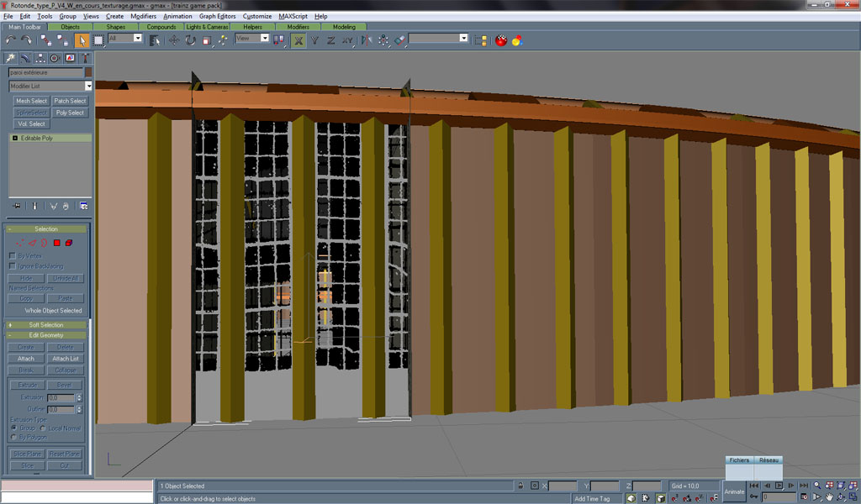Choose Polygon sub-object red square icon
The height and width of the screenshot is (504, 861).
[57, 243]
